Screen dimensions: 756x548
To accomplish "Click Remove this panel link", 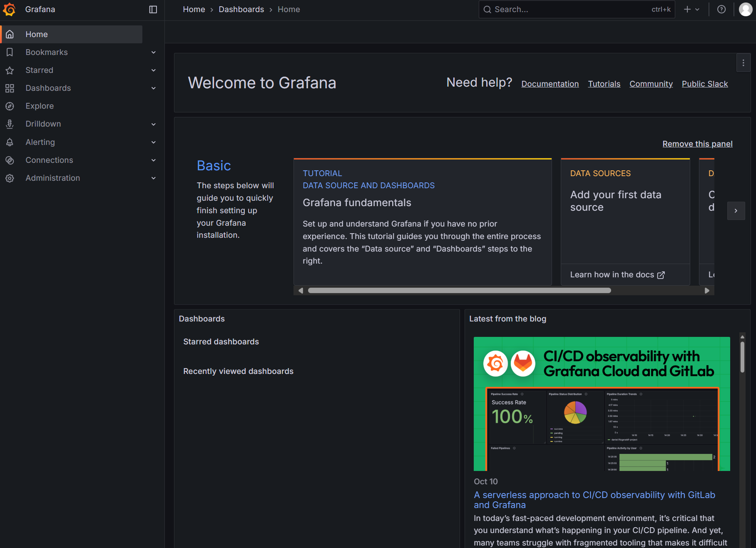I will click(x=697, y=144).
